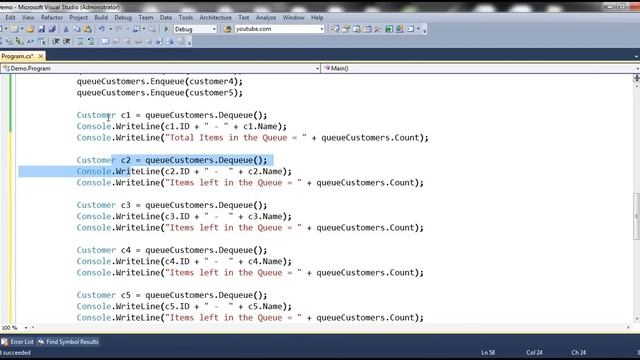
Task: Click the editor split bar handle above scrollbar
Action: [636, 78]
